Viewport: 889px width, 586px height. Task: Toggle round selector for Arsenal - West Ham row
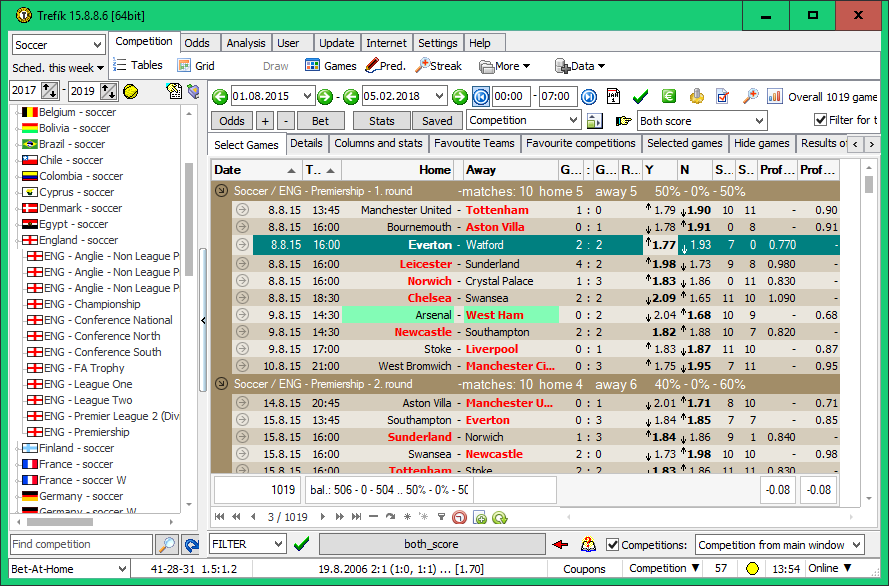coord(242,315)
